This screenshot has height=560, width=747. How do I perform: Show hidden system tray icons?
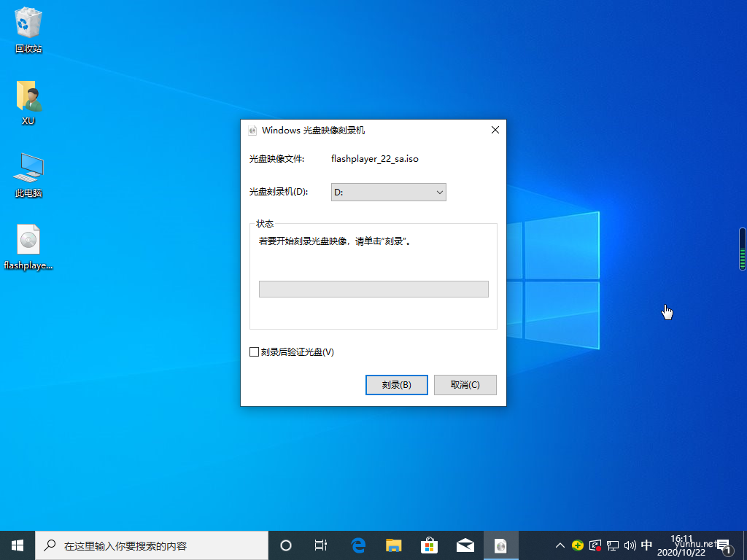[x=560, y=545]
